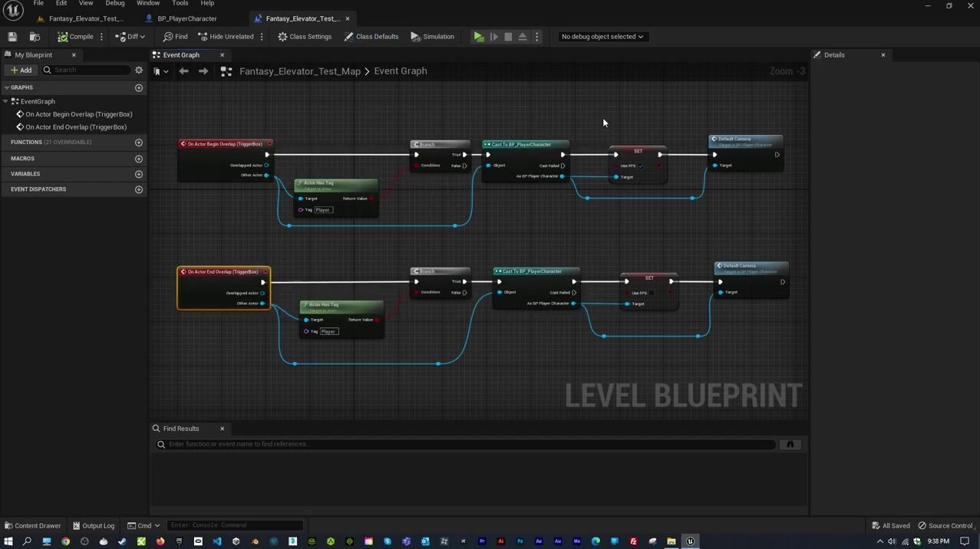
Task: Collapse the EventGraph tree item
Action: (x=6, y=101)
